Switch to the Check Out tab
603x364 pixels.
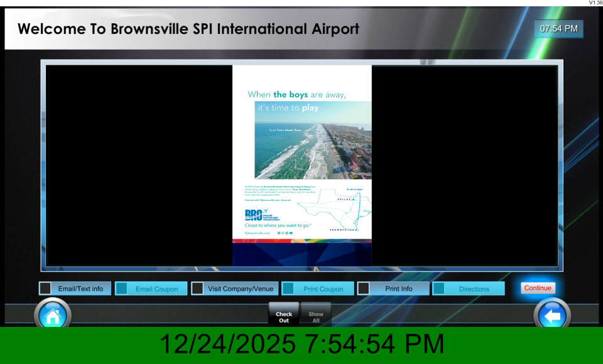284,317
